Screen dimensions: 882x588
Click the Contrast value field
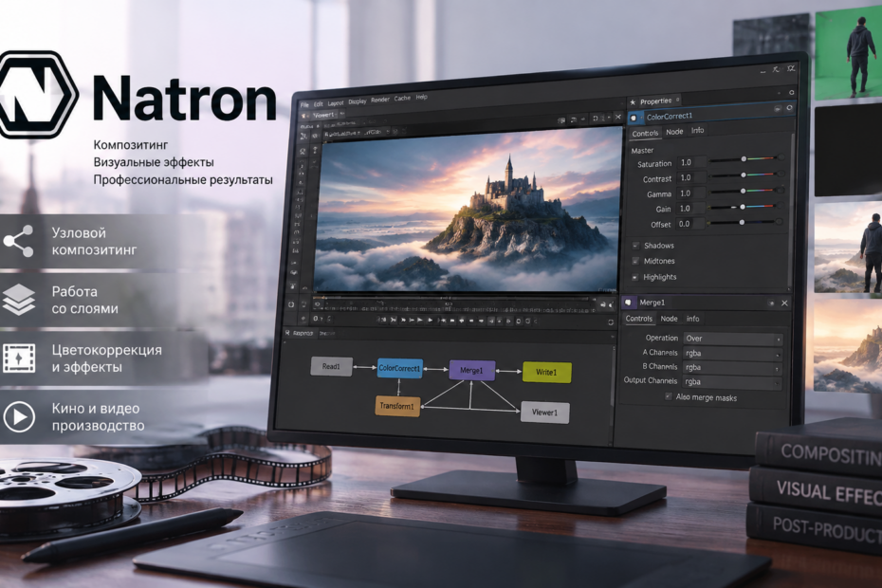click(x=691, y=177)
